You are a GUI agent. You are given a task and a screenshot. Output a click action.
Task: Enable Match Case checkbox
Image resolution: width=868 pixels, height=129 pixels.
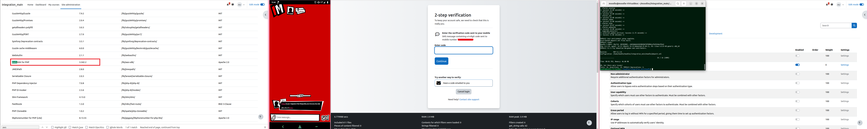click(70, 127)
